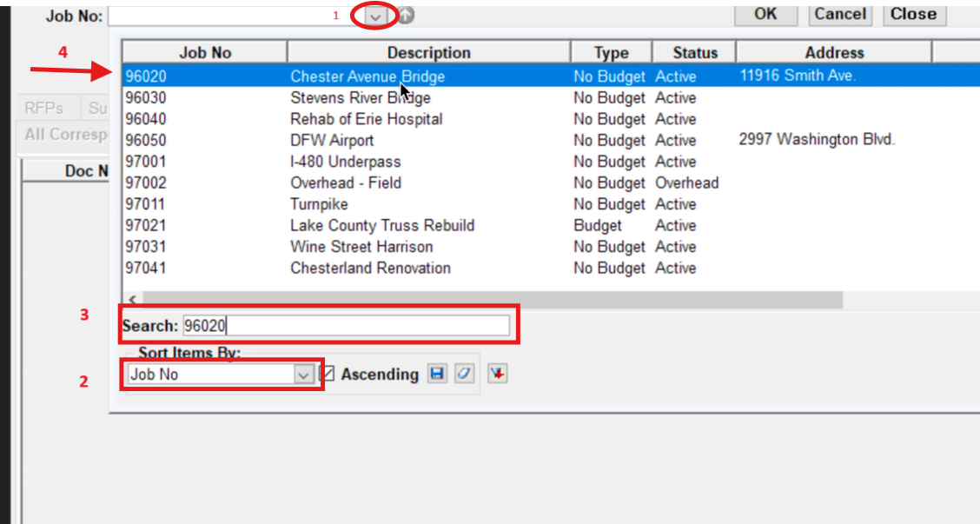
Task: Select the All Corresp tab
Action: tap(66, 135)
